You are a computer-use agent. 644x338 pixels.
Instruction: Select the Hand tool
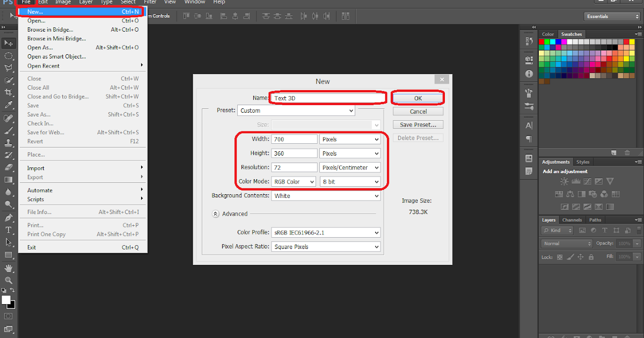click(9, 268)
